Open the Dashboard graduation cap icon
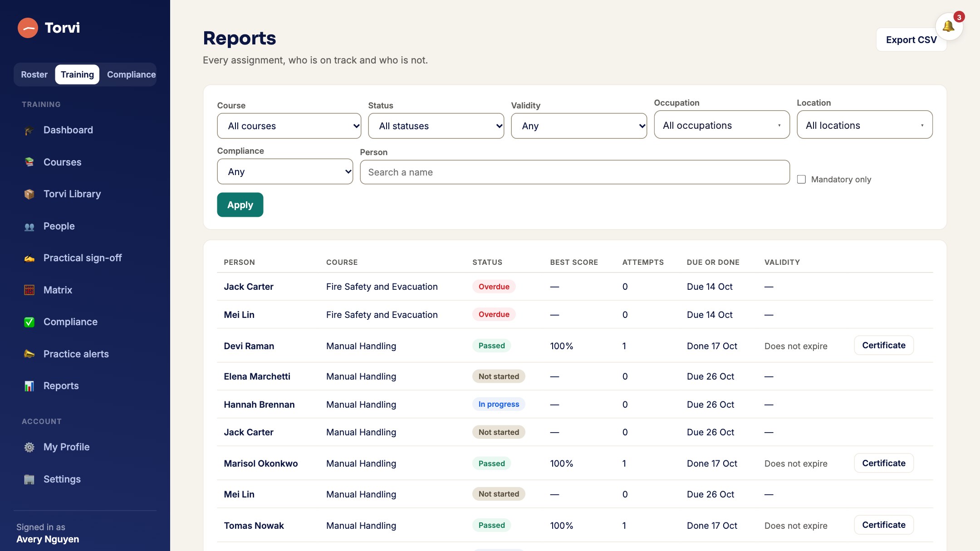Image resolution: width=980 pixels, height=551 pixels. pyautogui.click(x=29, y=131)
